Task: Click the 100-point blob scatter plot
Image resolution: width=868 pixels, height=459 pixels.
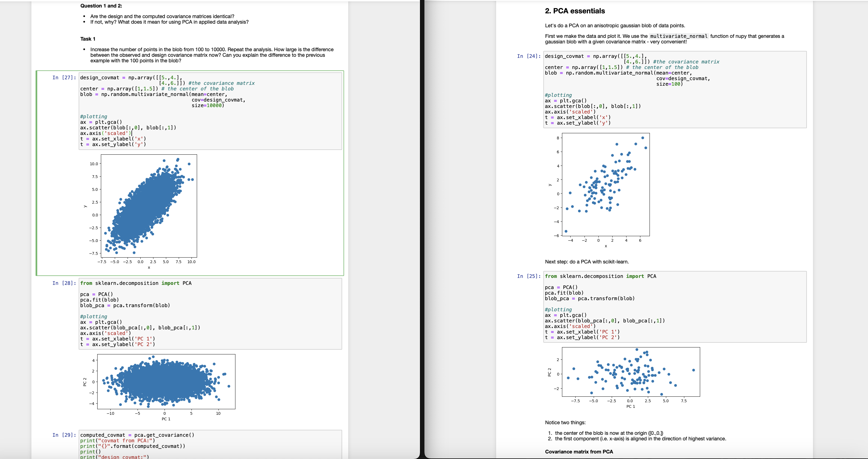Action: tap(606, 184)
